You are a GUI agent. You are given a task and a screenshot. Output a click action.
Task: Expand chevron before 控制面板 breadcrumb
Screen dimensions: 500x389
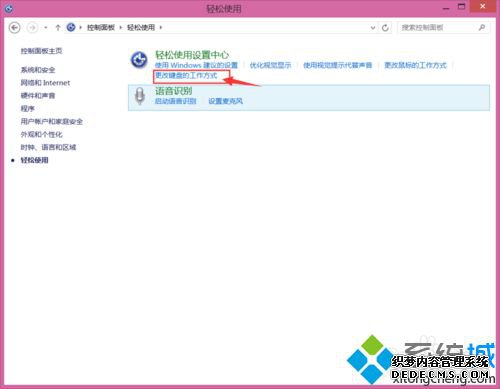tap(80, 28)
